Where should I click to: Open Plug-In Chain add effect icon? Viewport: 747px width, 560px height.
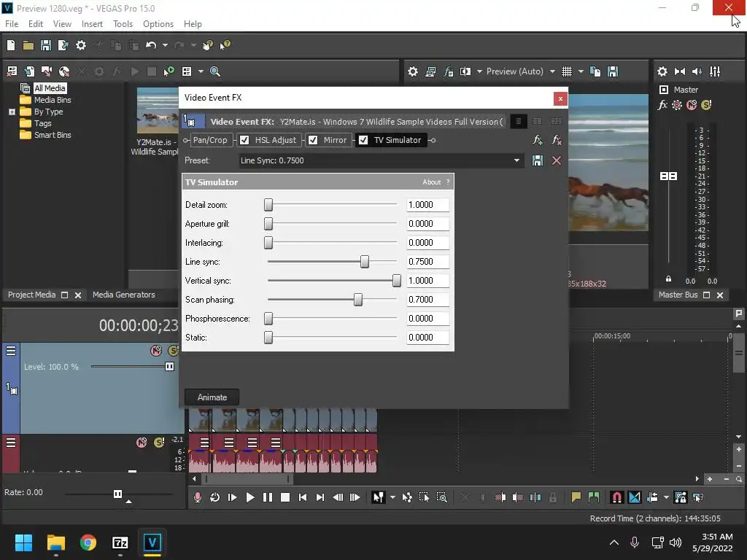[538, 140]
